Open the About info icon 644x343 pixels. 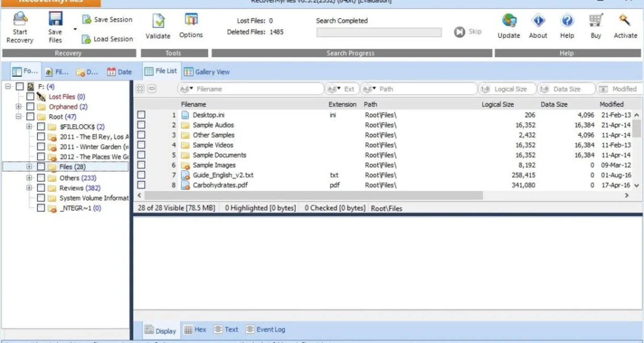tap(538, 20)
